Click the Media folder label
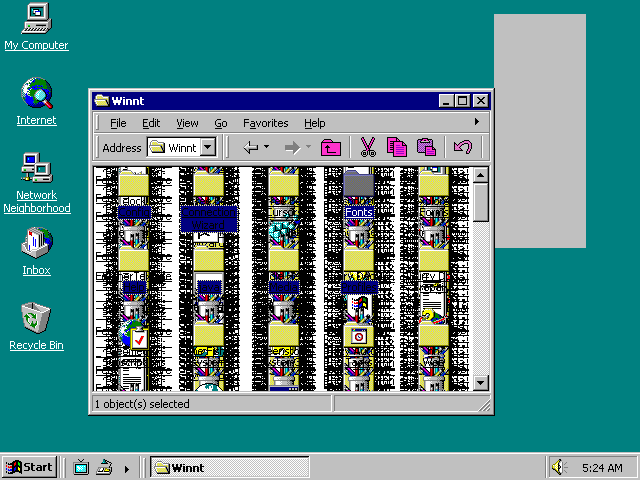The height and width of the screenshot is (480, 640). point(284,287)
